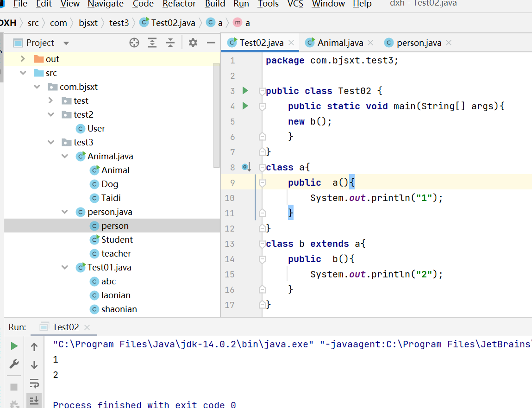Close the Animal.java editor tab

[x=370, y=43]
